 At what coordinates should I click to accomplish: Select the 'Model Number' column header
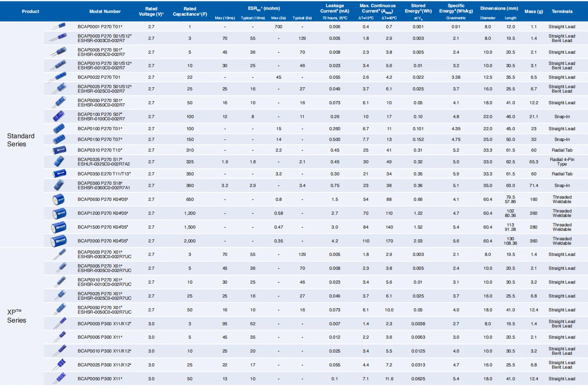point(105,11)
